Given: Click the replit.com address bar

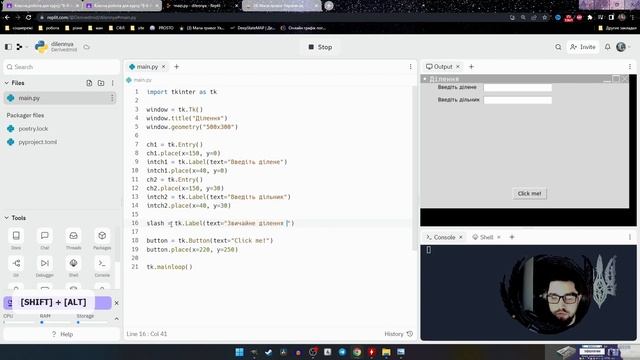Looking at the screenshot, I should coord(273,18).
